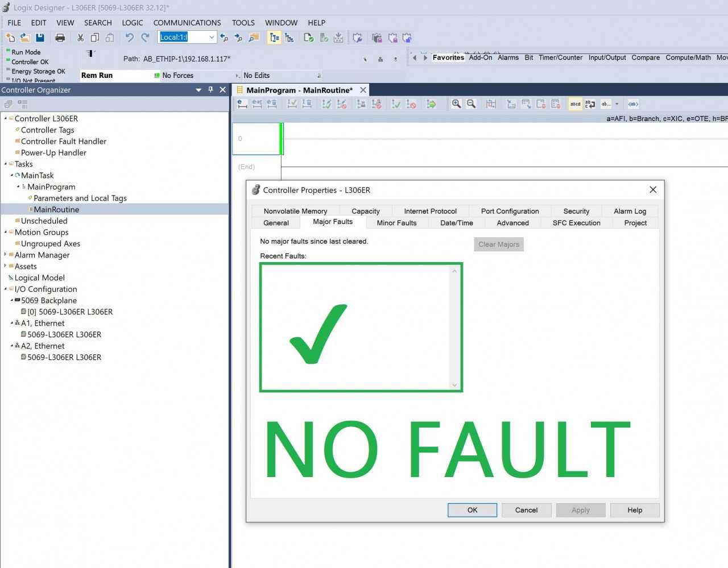
Task: Click the Find Previous icon in main toolbar
Action: click(x=224, y=38)
